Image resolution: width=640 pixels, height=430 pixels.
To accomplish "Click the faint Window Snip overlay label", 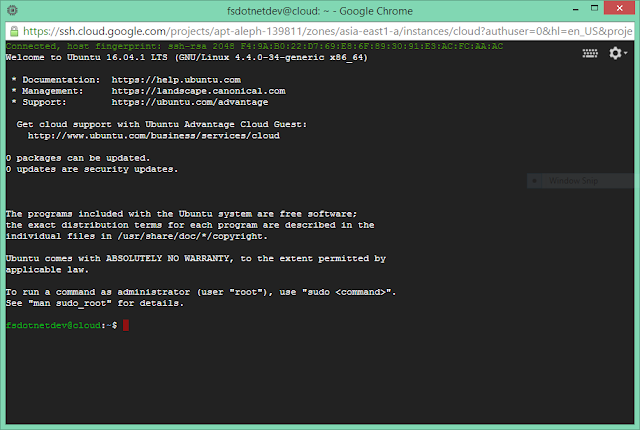I will 573,181.
